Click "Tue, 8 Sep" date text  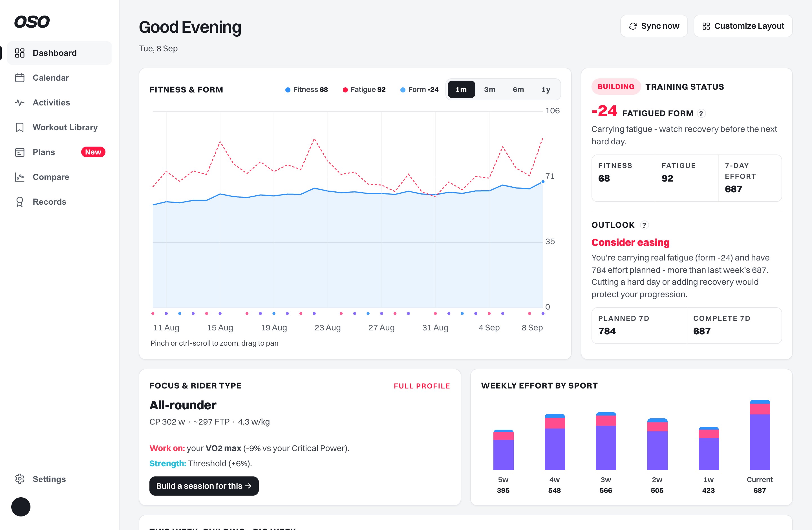(158, 48)
